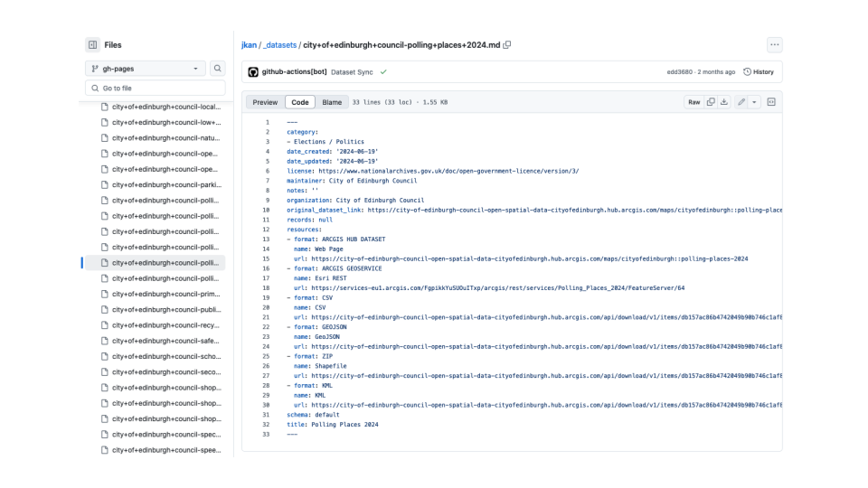Focus the Go to file input
The image size is (868, 488).
pyautogui.click(x=156, y=88)
